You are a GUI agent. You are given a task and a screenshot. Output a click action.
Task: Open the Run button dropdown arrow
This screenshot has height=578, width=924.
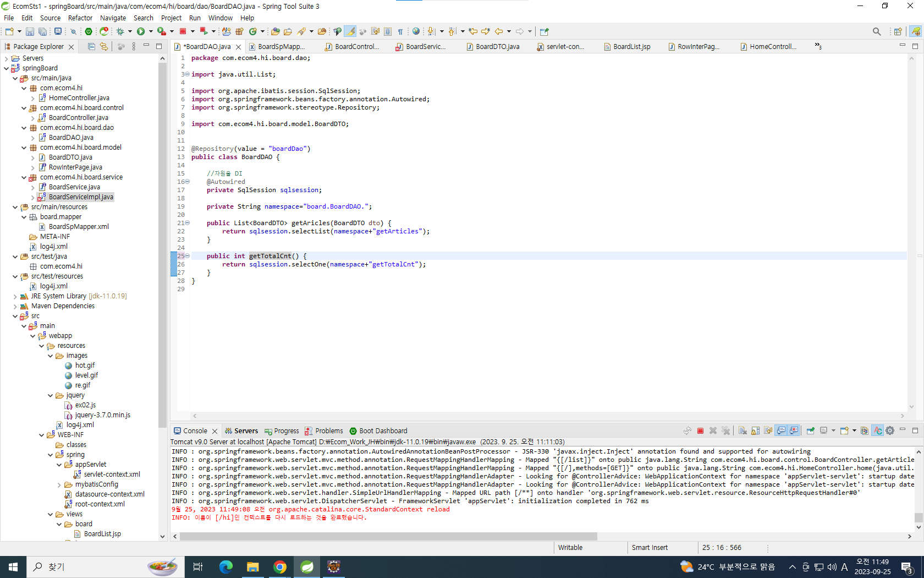tap(151, 31)
